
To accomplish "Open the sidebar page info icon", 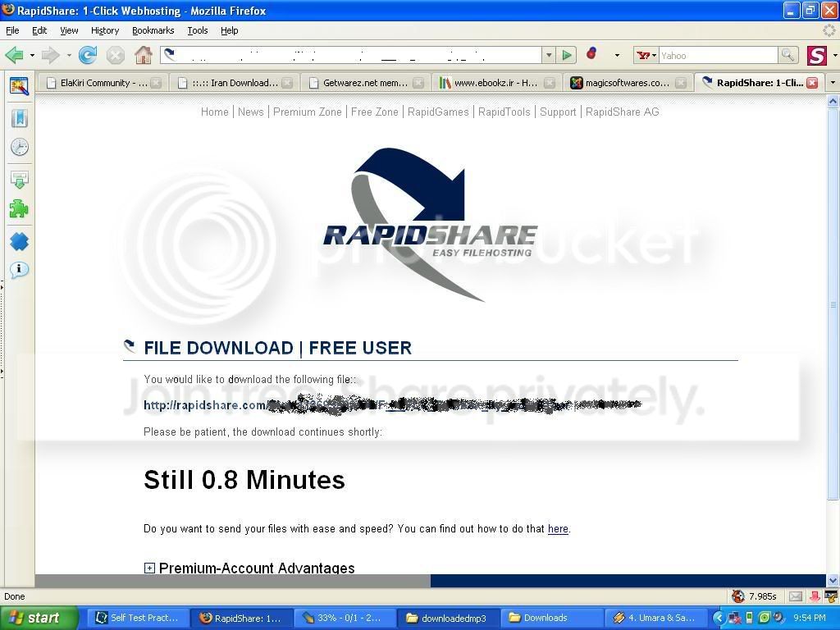I will 20,269.
